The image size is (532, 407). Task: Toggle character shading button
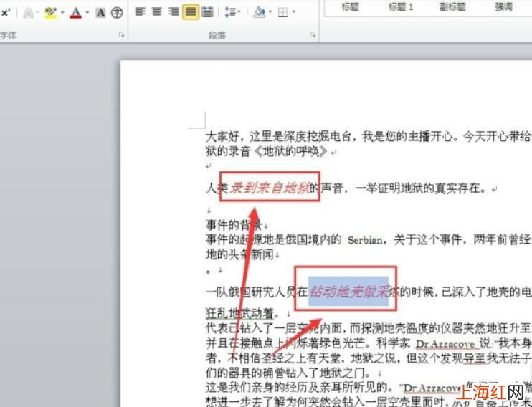(x=100, y=13)
